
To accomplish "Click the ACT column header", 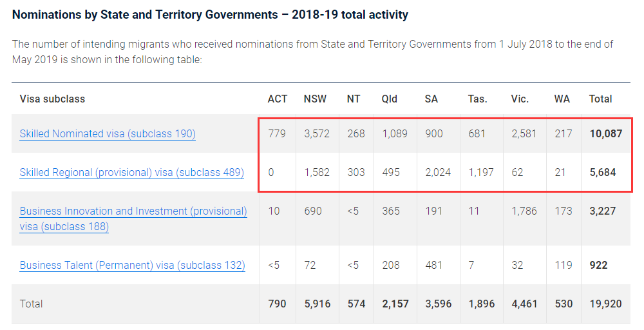I will 278,99.
